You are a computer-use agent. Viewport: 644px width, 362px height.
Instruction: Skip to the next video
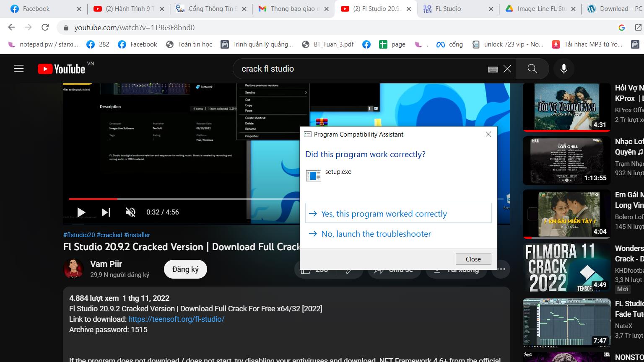click(x=106, y=212)
